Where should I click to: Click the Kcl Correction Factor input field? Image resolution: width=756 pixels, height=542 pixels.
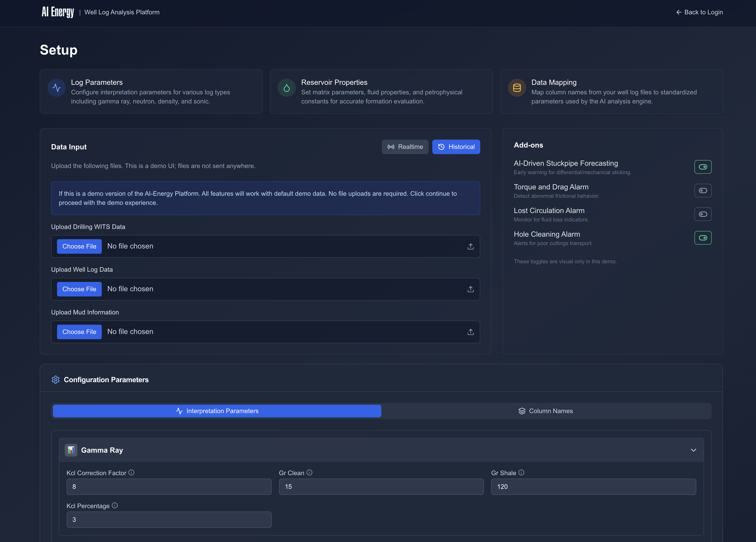169,487
